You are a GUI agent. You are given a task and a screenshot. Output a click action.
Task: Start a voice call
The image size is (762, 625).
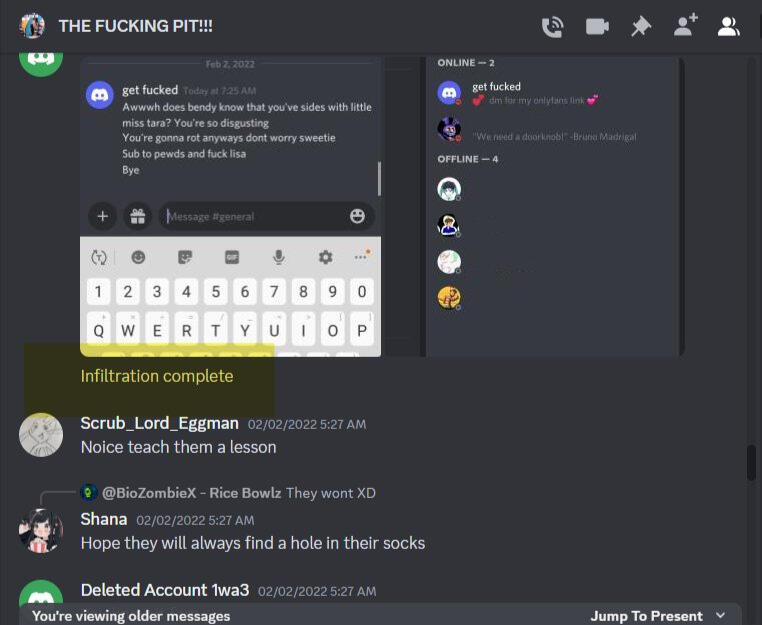point(553,27)
